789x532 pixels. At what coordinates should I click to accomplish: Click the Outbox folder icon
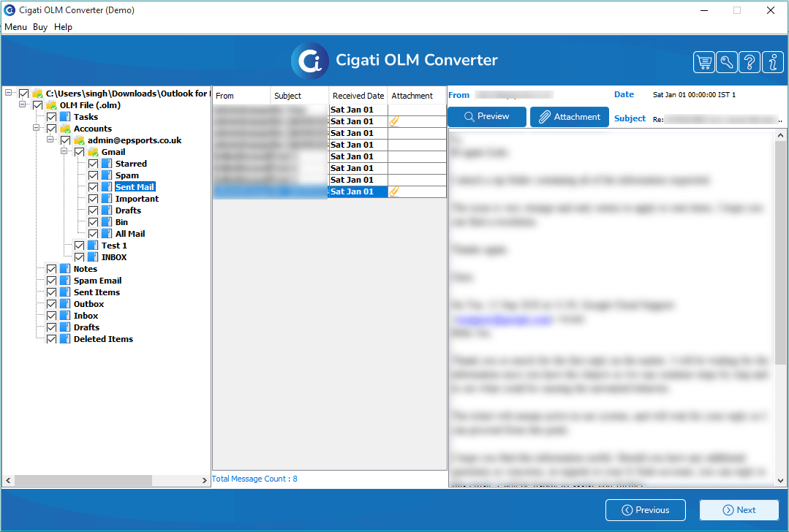[x=65, y=304]
